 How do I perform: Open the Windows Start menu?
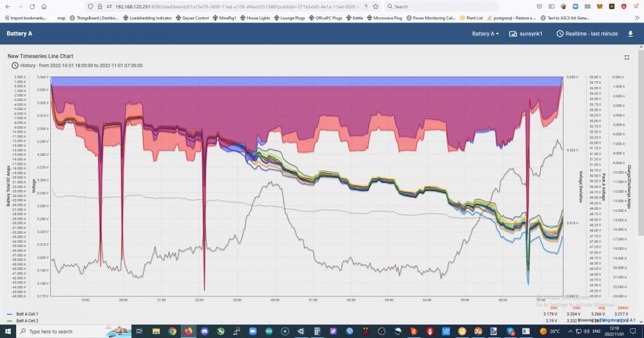tap(8, 332)
